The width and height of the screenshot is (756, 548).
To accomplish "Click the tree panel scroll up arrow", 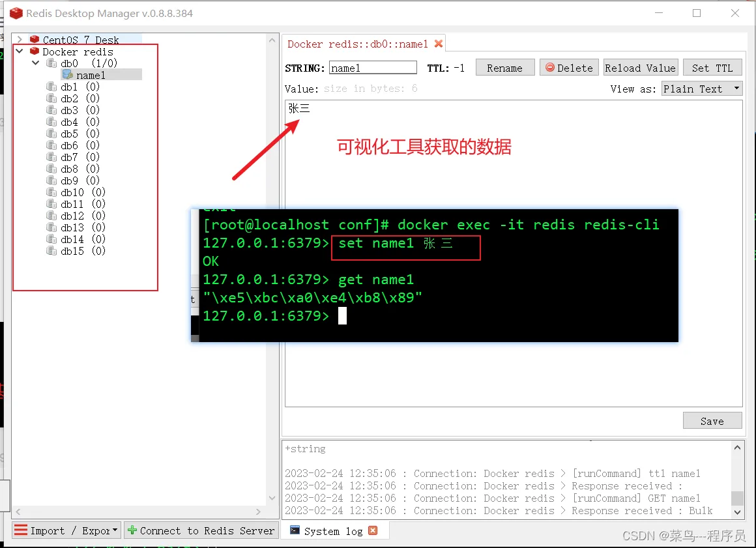I will click(x=272, y=40).
